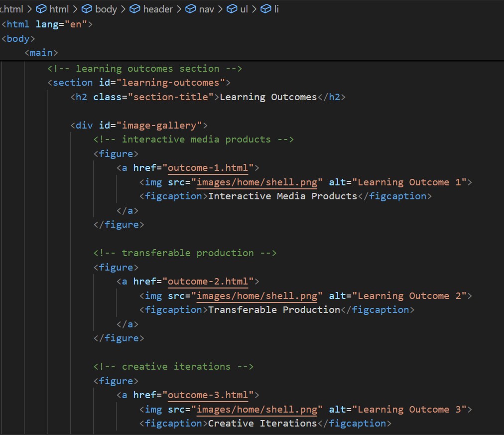Click the cube icon beside li breadcrumb
The image size is (504, 435).
coord(266,9)
